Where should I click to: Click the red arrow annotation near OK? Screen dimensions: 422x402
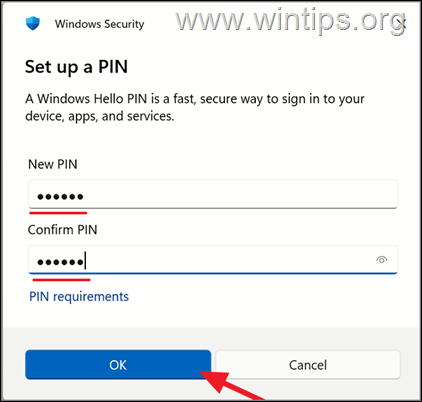[x=233, y=385]
